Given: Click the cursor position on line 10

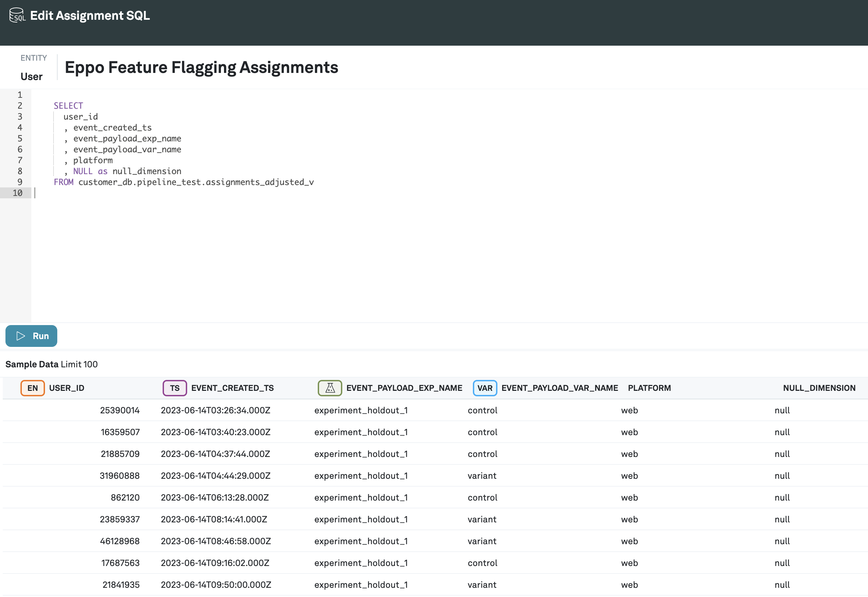Looking at the screenshot, I should (35, 193).
